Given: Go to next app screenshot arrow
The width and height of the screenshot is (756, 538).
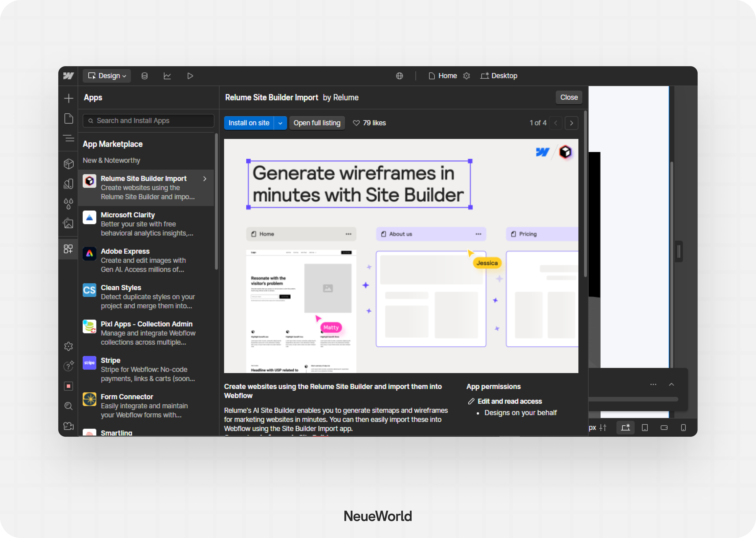Looking at the screenshot, I should 571,123.
